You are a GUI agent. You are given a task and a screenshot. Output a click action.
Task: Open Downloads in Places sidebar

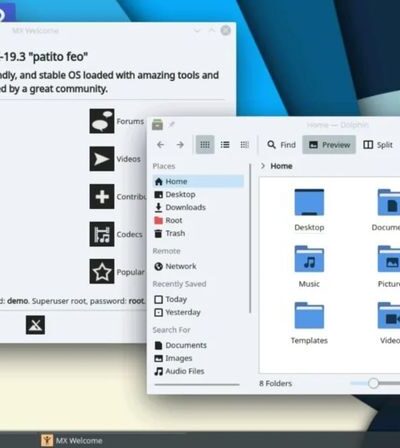click(180, 207)
